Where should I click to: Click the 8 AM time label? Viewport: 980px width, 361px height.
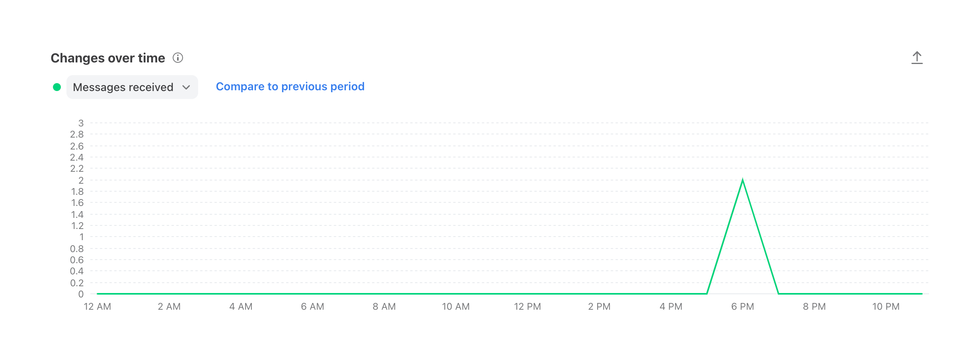coord(384,307)
